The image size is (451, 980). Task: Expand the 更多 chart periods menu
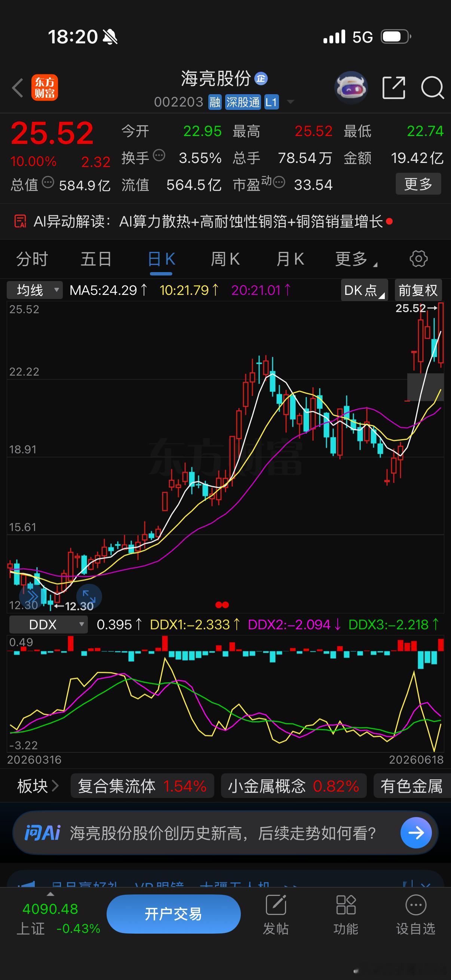pos(356,259)
